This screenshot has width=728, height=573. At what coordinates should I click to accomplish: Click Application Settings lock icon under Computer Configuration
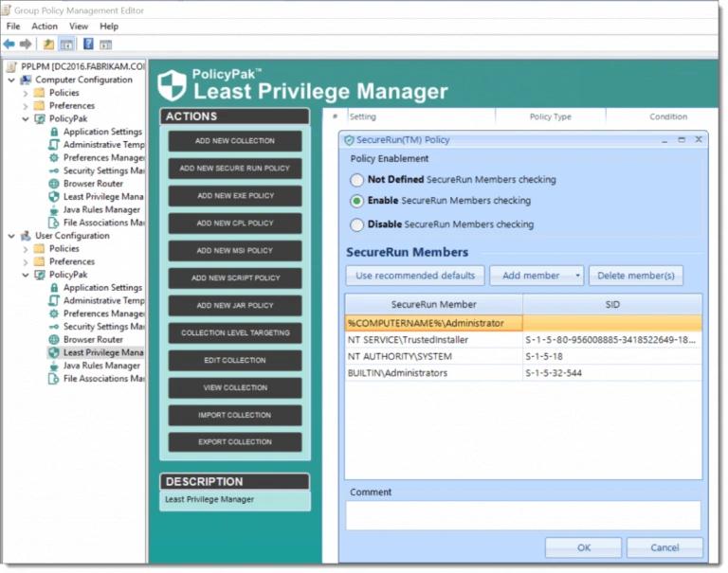click(54, 132)
